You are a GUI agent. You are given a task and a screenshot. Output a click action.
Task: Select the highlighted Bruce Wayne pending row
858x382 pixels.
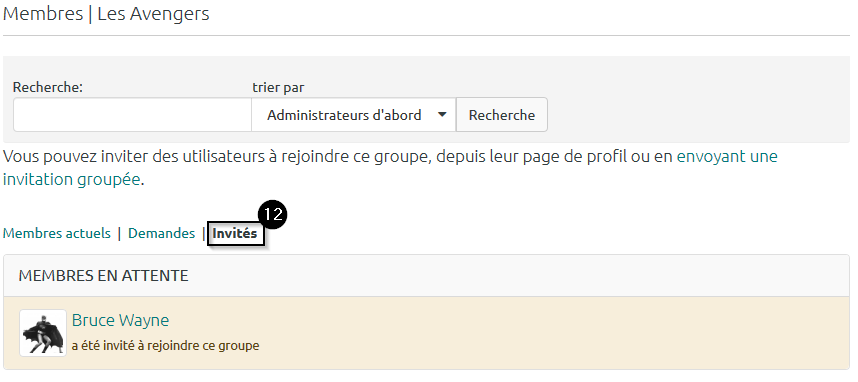click(x=426, y=333)
